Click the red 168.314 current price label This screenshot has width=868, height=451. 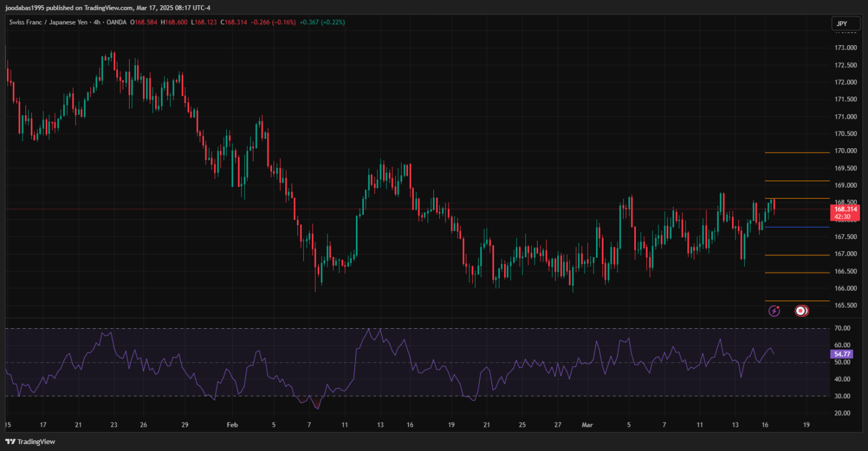point(845,209)
